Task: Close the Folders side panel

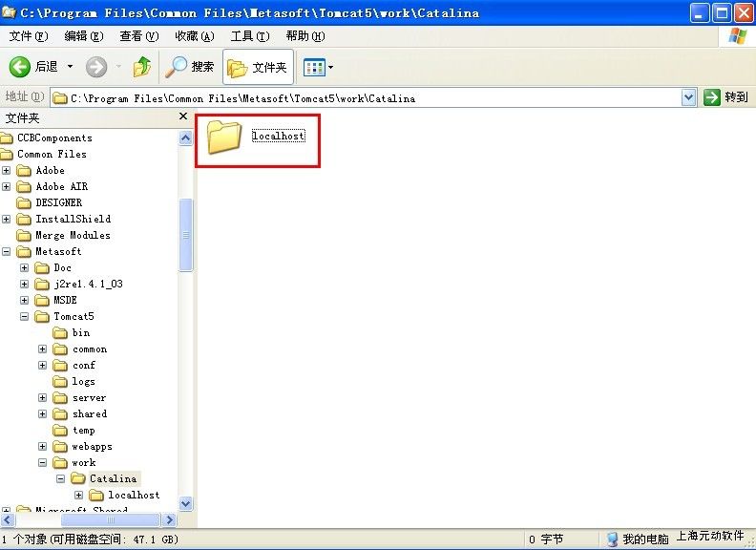Action: point(183,116)
